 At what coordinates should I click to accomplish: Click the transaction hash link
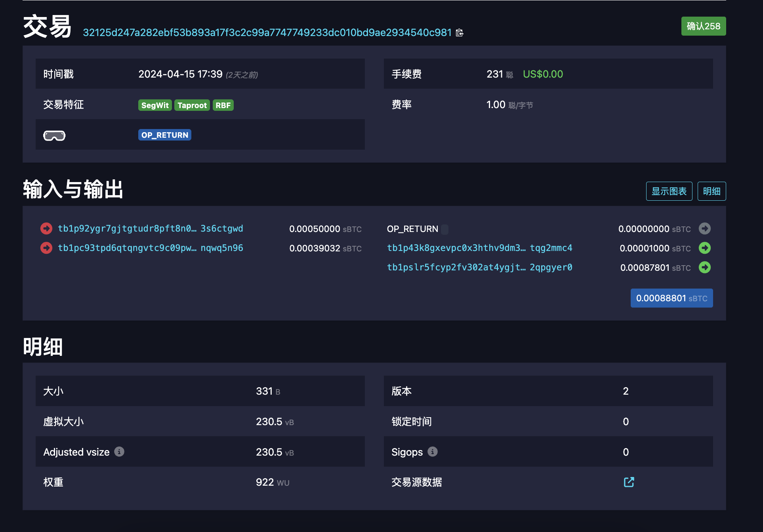(x=267, y=32)
